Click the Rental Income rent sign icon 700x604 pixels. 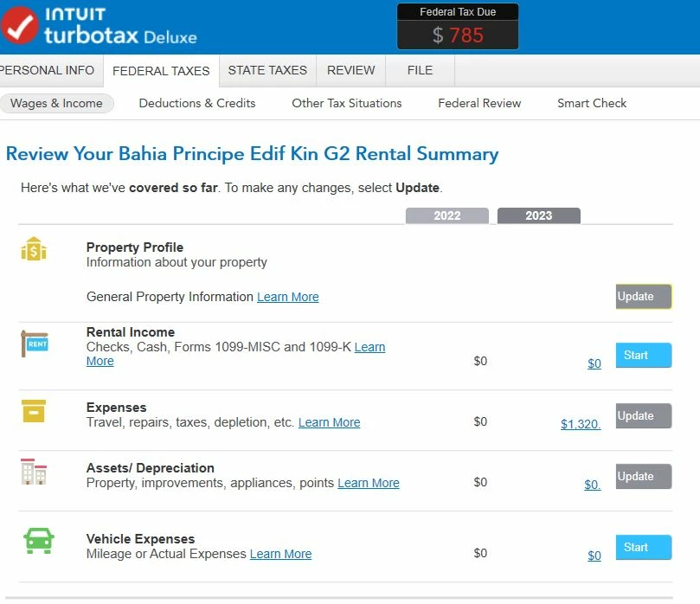click(35, 344)
